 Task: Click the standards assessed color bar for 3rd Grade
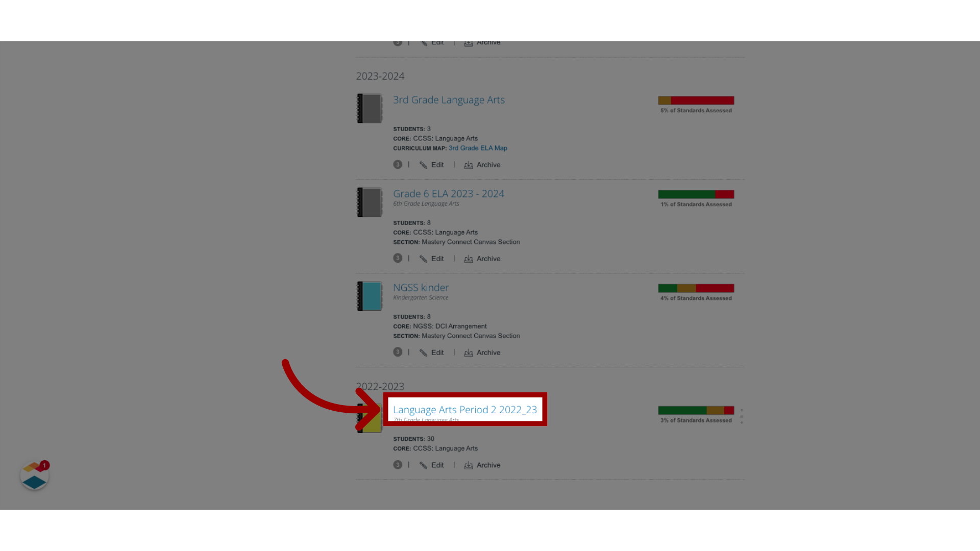696,100
